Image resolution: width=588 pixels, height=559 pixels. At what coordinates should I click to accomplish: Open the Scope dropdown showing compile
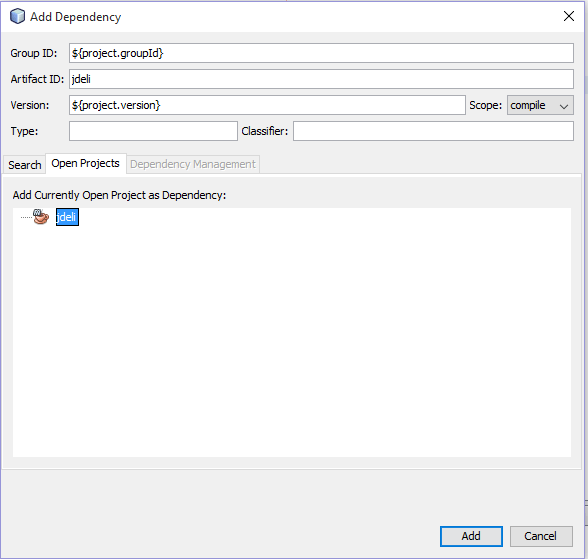click(x=540, y=105)
